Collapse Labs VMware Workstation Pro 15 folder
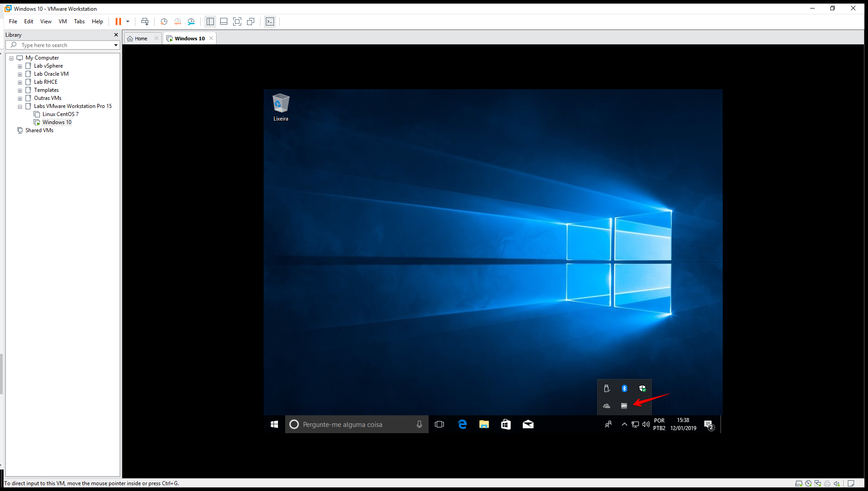Screen dimensions: 868x491 tap(20, 107)
